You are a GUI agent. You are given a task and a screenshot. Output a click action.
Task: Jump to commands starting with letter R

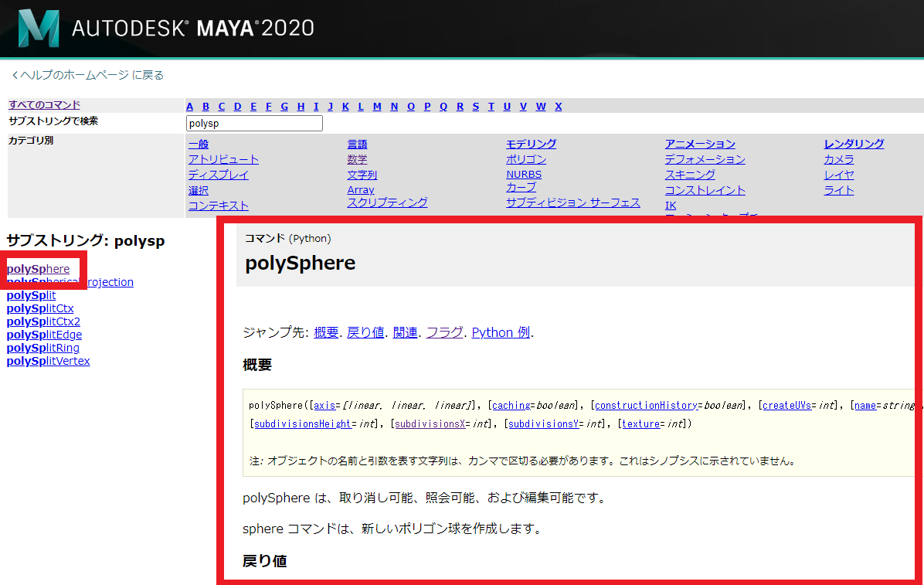coord(460,107)
